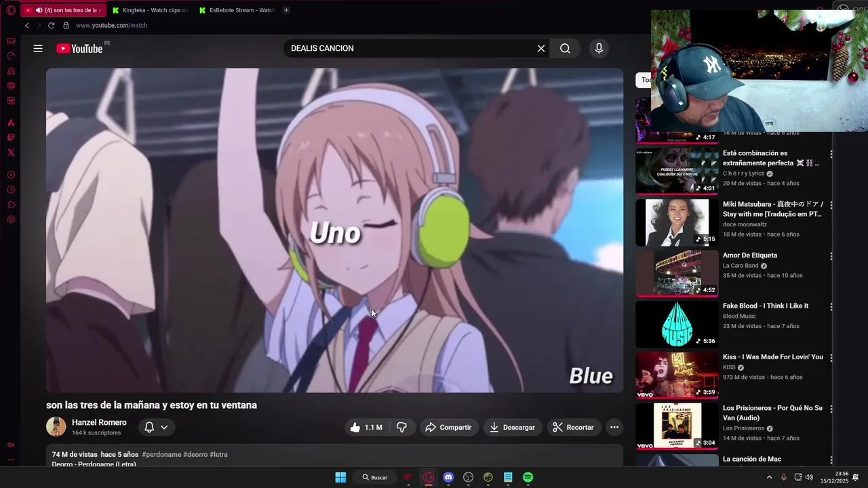Viewport: 868px width, 488px height.
Task: Open the 23:56 clock and calendar
Action: coord(834,477)
